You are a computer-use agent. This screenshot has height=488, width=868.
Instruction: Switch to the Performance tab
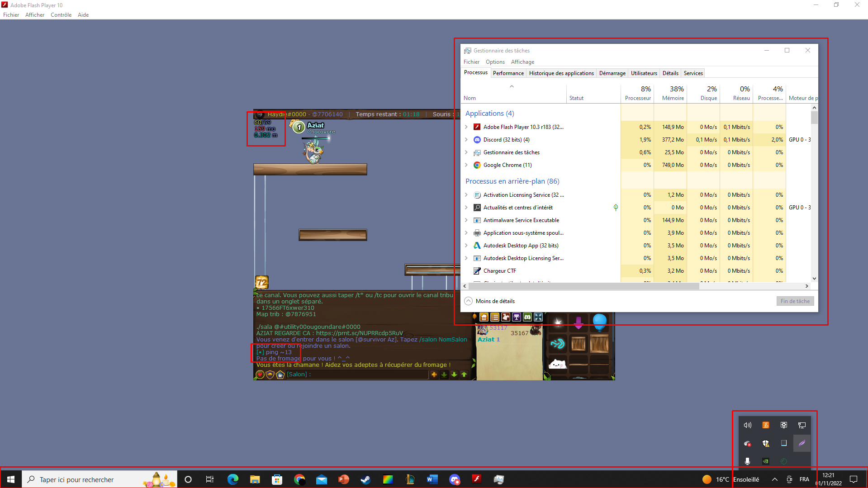(508, 73)
